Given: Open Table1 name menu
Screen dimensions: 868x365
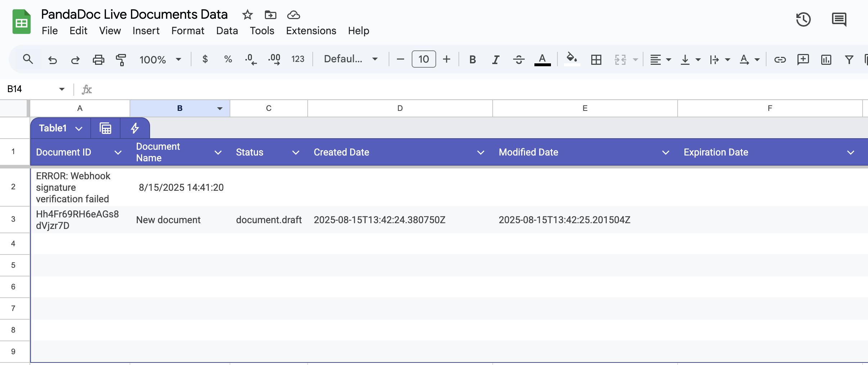Looking at the screenshot, I should coord(60,128).
